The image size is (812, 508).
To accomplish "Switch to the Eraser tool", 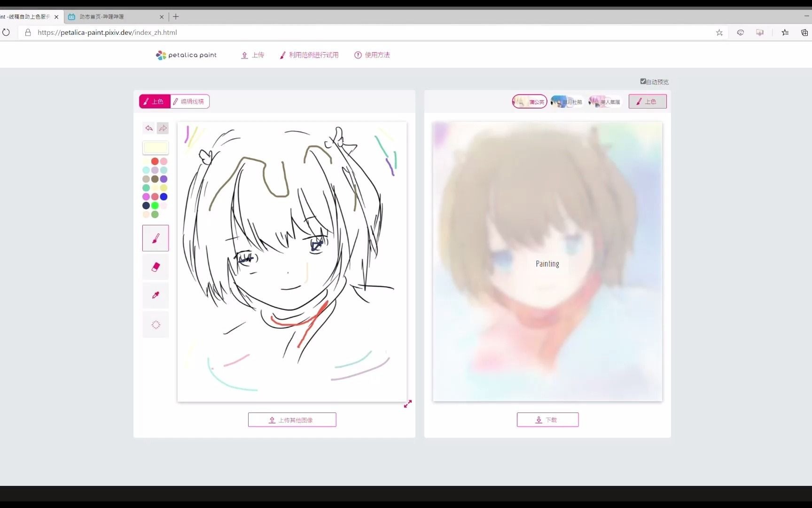I will (155, 267).
